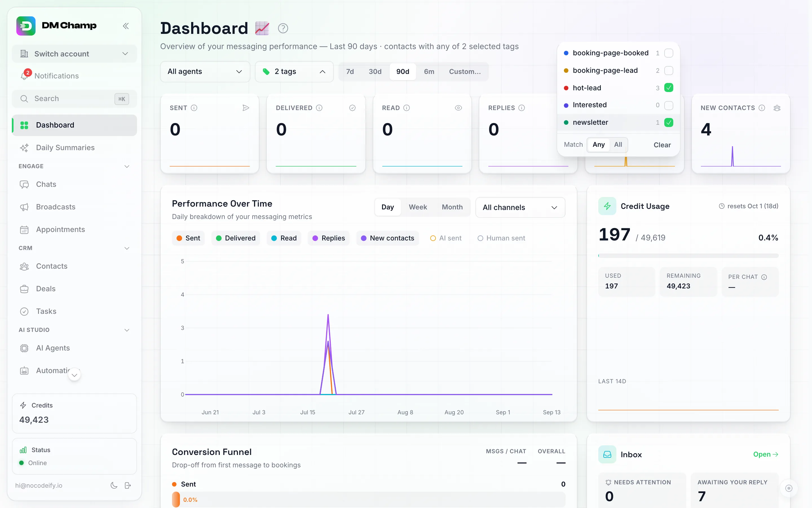Image resolution: width=812 pixels, height=508 pixels.
Task: Open Appointments from the sidebar
Action: click(74, 229)
